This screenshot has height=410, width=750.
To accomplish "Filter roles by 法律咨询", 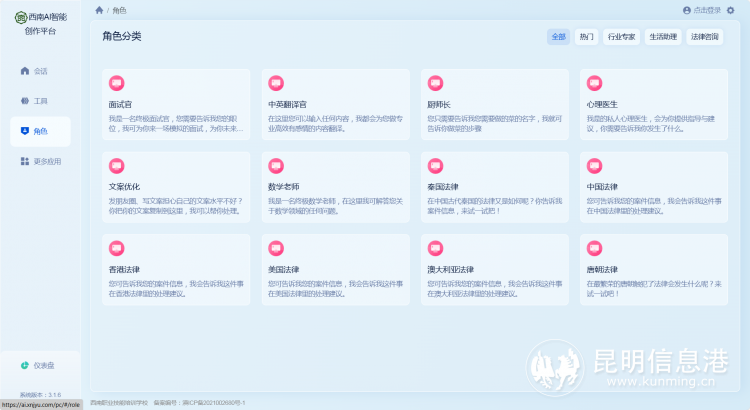I will pos(705,37).
